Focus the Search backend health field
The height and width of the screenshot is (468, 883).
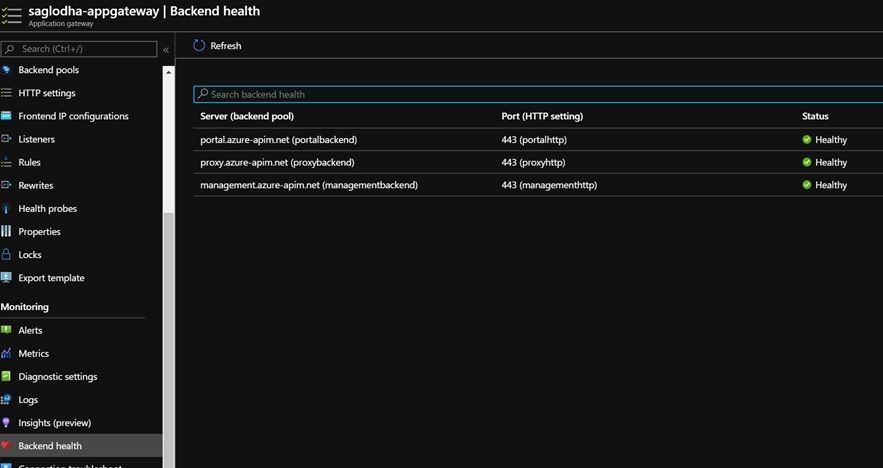(x=538, y=94)
